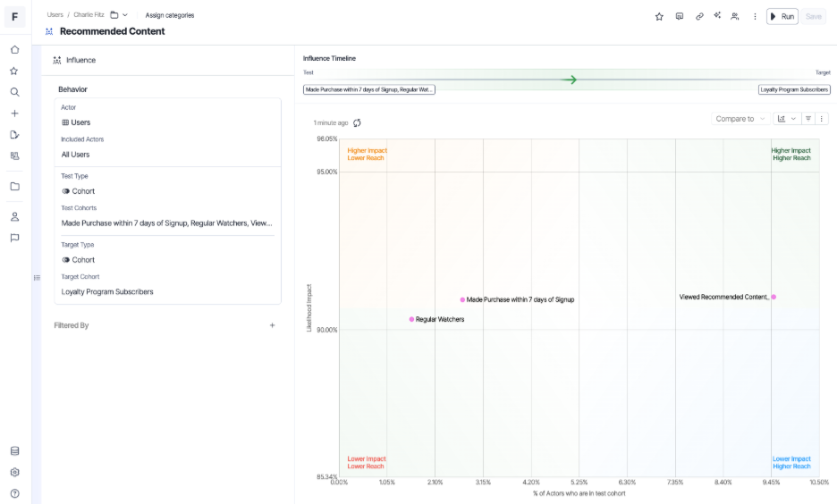Expand the chart type selector dropdown
Viewport: 837px width, 504px height.
(x=787, y=118)
